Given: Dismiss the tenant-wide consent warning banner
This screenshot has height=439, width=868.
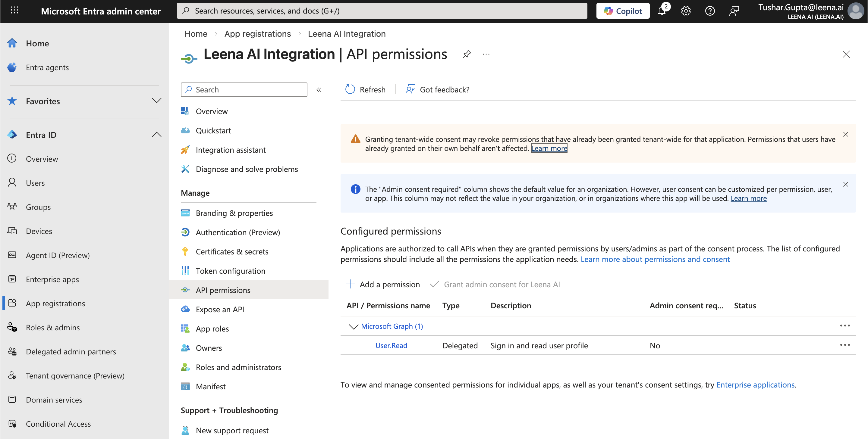Looking at the screenshot, I should click(845, 134).
